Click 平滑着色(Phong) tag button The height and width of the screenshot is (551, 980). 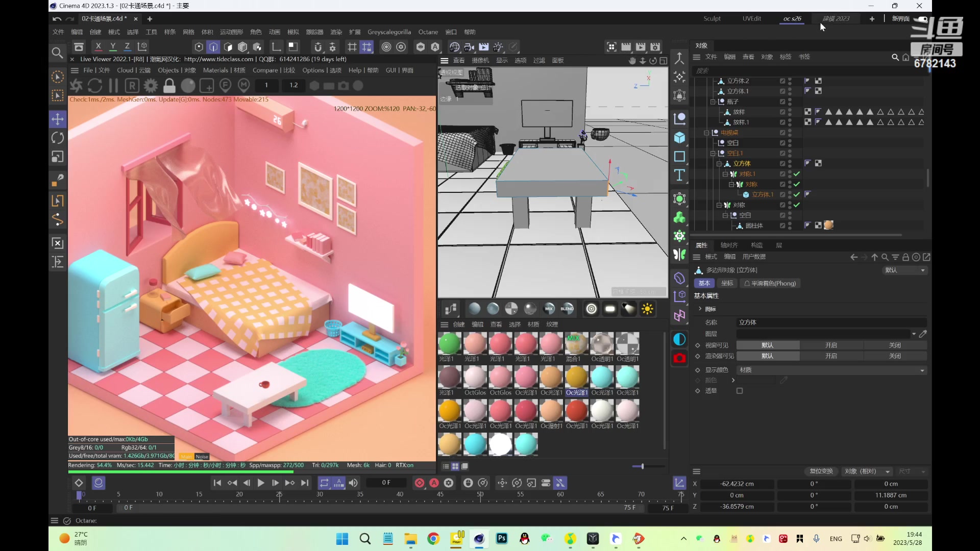click(770, 283)
